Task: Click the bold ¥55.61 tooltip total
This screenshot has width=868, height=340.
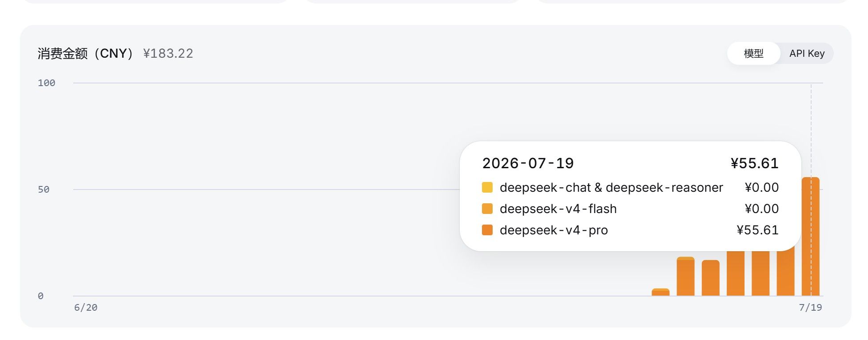Action: coord(754,163)
